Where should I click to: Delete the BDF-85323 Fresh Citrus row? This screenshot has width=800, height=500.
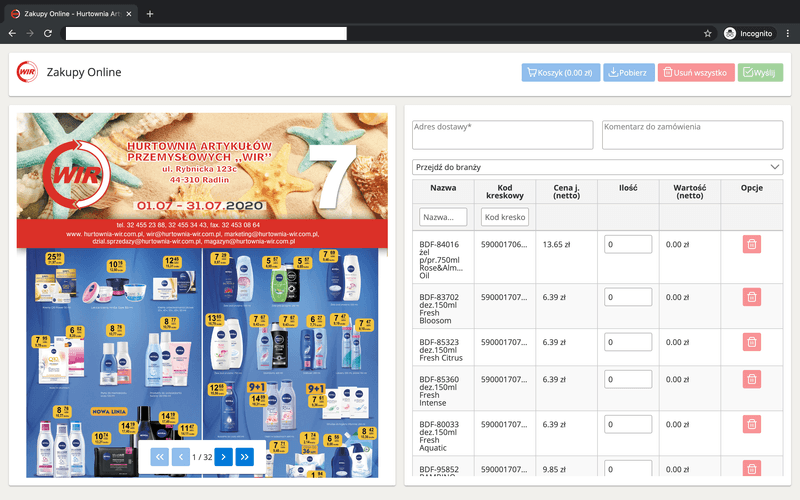[752, 342]
